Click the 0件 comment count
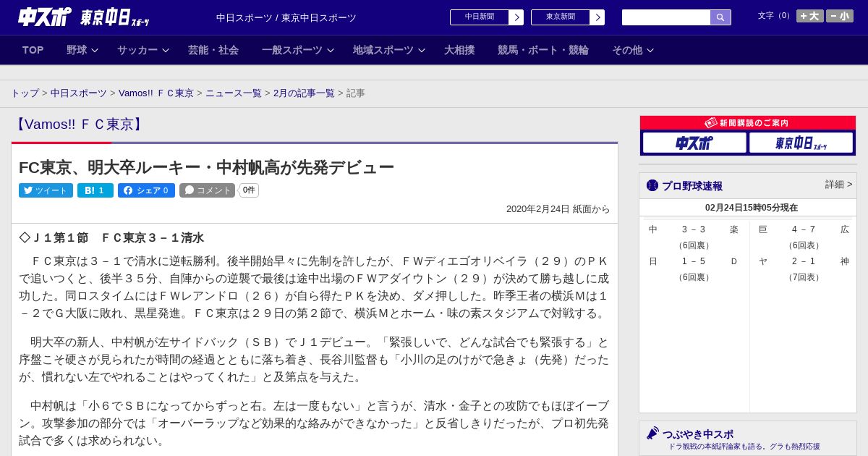868x456 pixels. pyautogui.click(x=249, y=190)
